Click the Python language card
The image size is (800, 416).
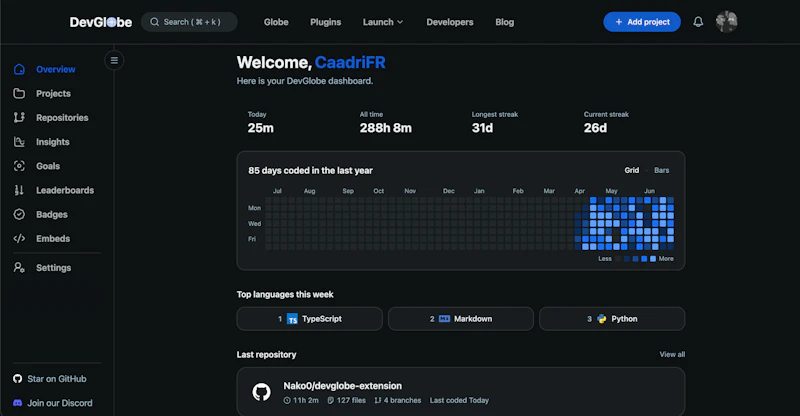tap(612, 319)
